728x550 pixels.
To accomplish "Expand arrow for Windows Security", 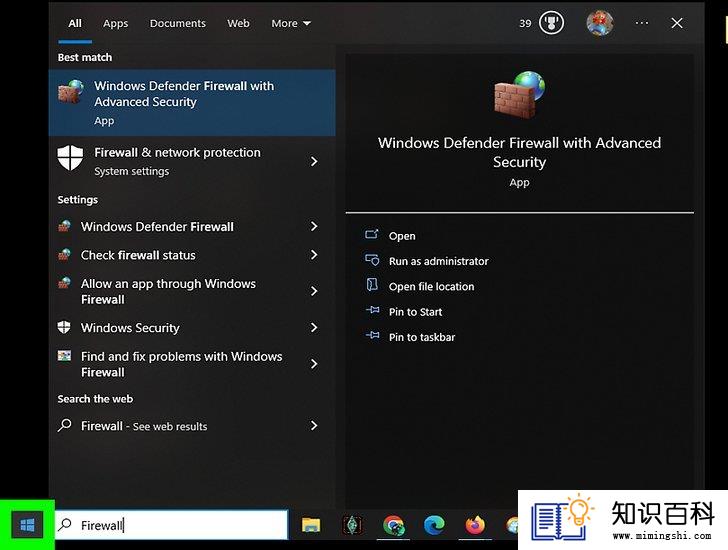I will (314, 327).
